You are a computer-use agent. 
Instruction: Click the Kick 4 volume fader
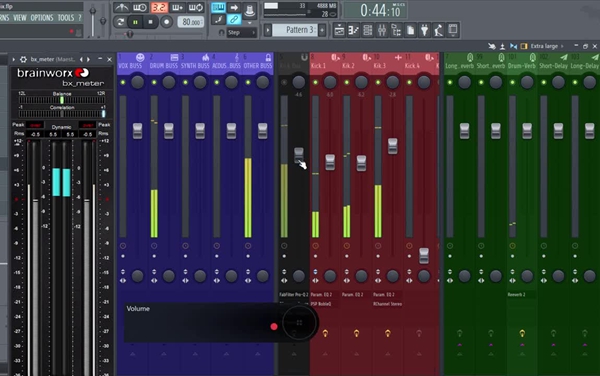click(x=424, y=256)
